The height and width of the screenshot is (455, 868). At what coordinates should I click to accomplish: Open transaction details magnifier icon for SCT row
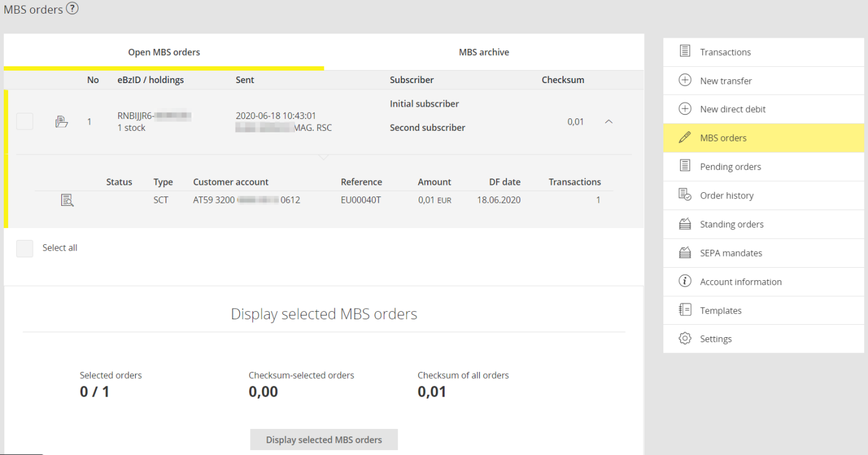coord(67,200)
